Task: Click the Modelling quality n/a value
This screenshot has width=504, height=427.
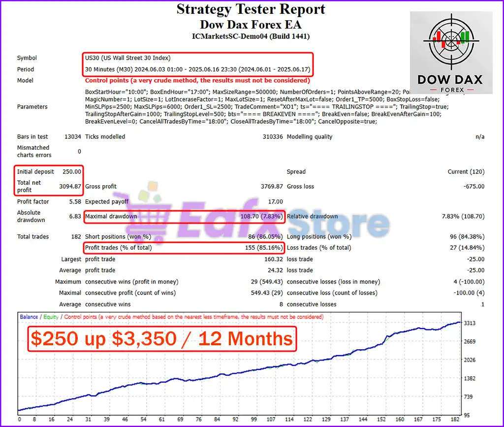Action: click(x=480, y=136)
